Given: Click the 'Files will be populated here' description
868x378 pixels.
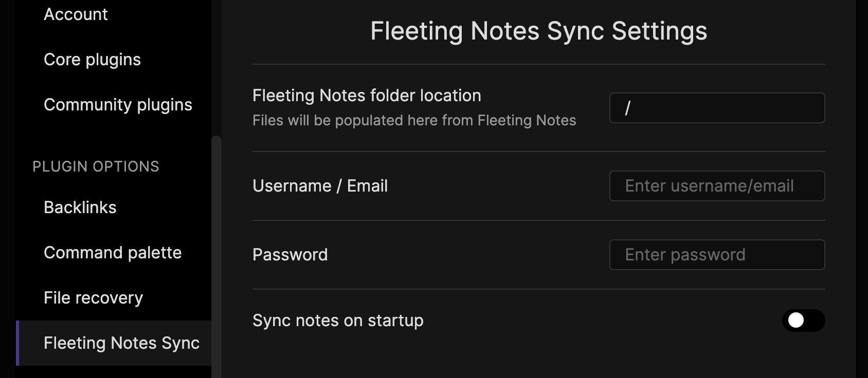Looking at the screenshot, I should [414, 120].
